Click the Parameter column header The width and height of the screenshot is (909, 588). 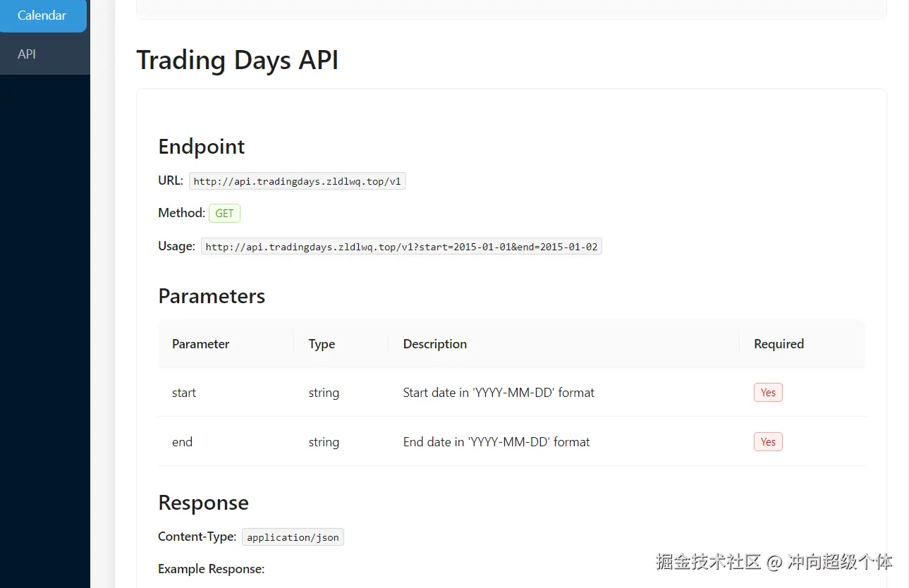tap(201, 344)
